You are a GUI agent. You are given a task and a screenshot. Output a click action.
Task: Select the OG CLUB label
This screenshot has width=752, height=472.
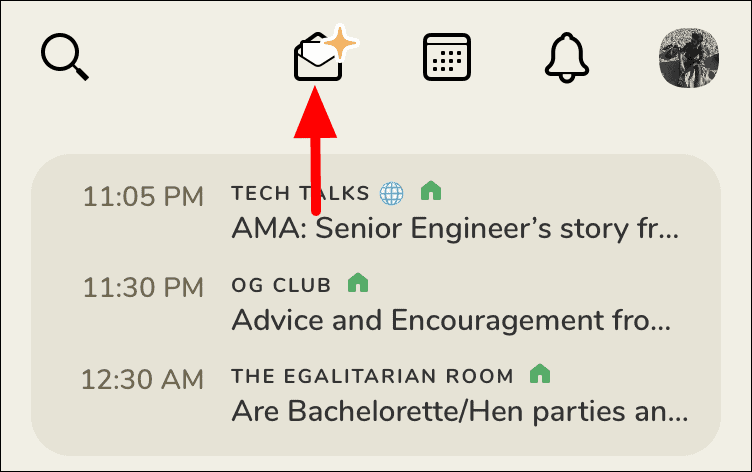(x=281, y=285)
